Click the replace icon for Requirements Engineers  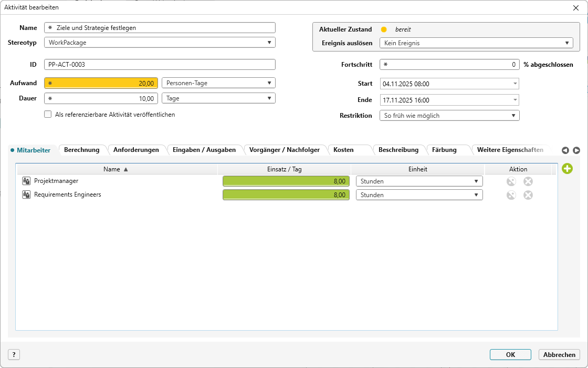pos(511,195)
